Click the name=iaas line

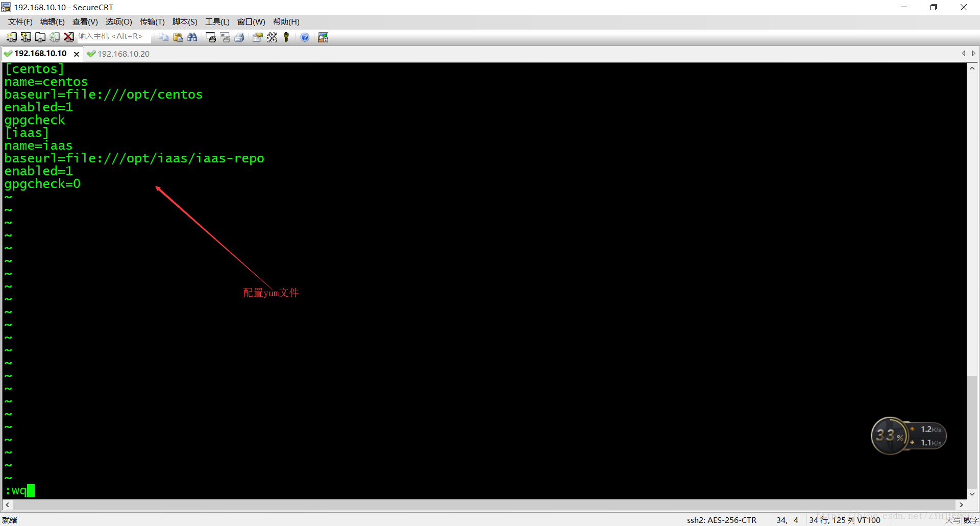(38, 146)
